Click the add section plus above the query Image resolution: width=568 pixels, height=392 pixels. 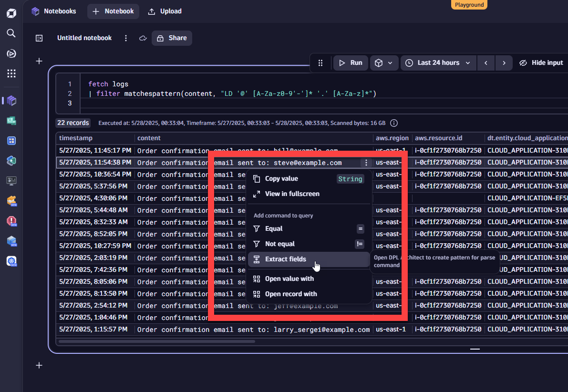click(x=39, y=61)
